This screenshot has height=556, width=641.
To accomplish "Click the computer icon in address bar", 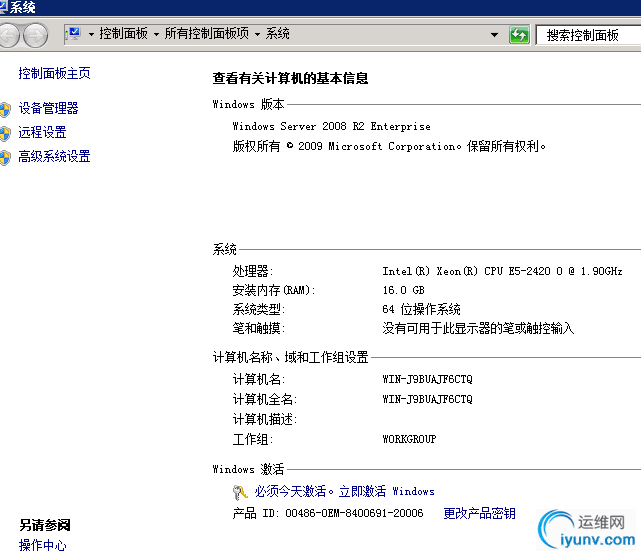I will pyautogui.click(x=74, y=34).
